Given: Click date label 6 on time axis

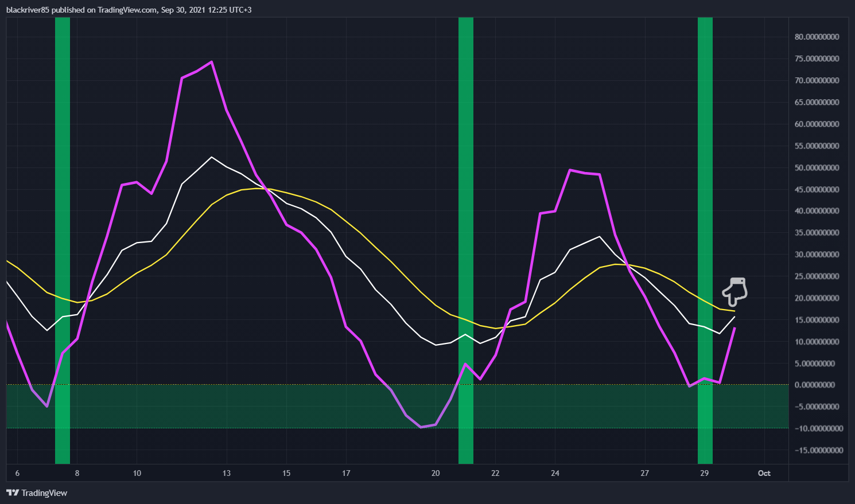Looking at the screenshot, I should tap(17, 473).
